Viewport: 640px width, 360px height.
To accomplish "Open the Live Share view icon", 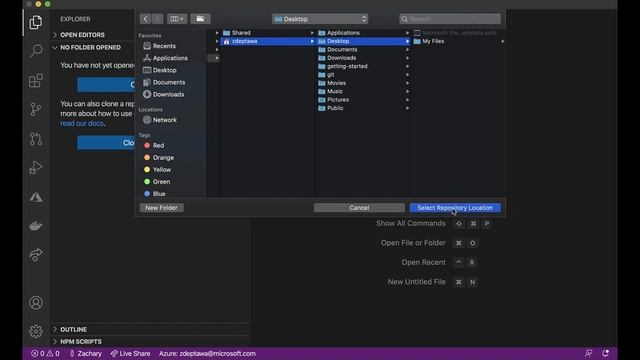I will (36, 255).
